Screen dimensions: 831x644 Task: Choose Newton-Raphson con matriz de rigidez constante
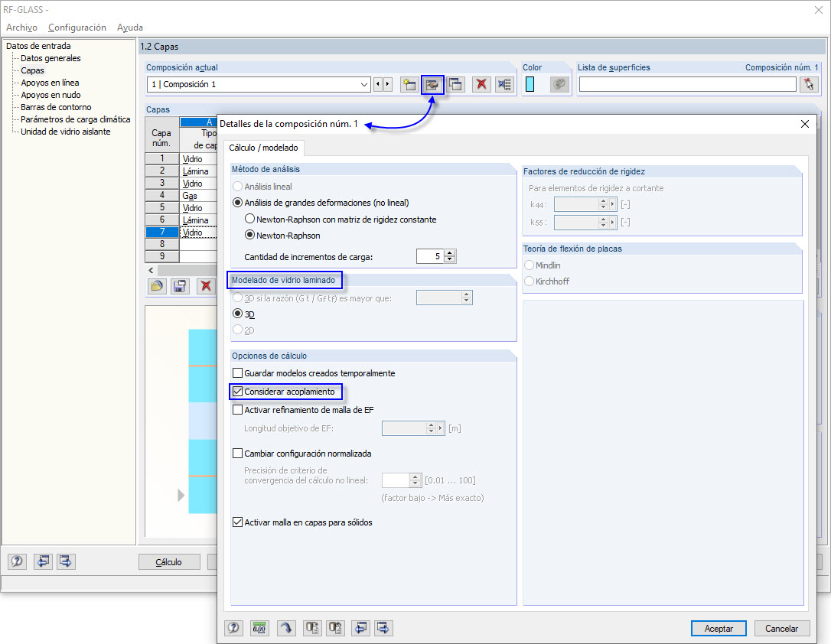tap(341, 220)
